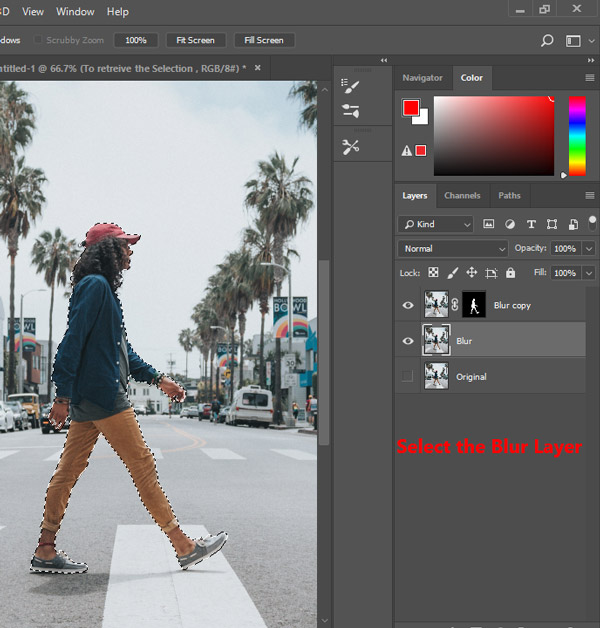Lock transparent pixels checkerboard icon
The image size is (600, 628).
[x=434, y=272]
